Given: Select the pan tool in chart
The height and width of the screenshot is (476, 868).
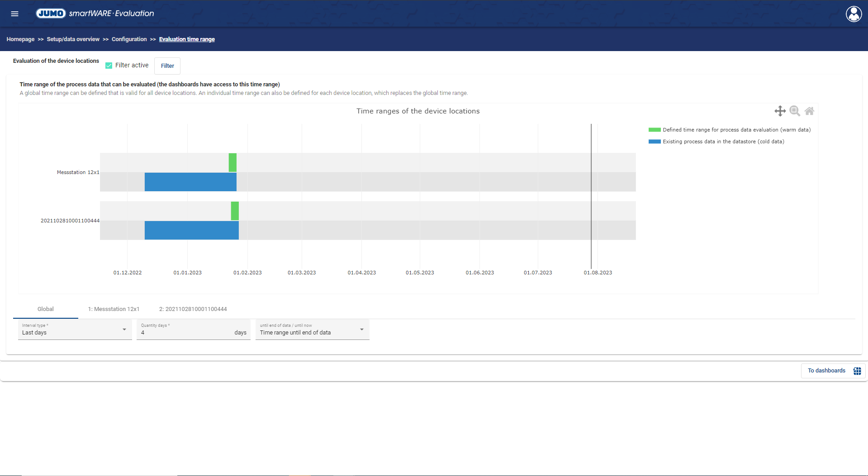Looking at the screenshot, I should [780, 111].
